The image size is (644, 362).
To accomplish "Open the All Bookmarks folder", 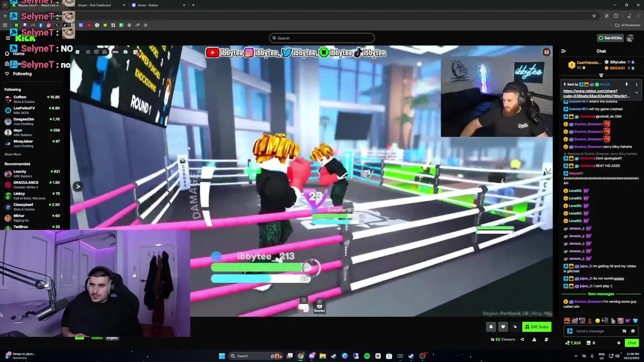I will (628, 25).
